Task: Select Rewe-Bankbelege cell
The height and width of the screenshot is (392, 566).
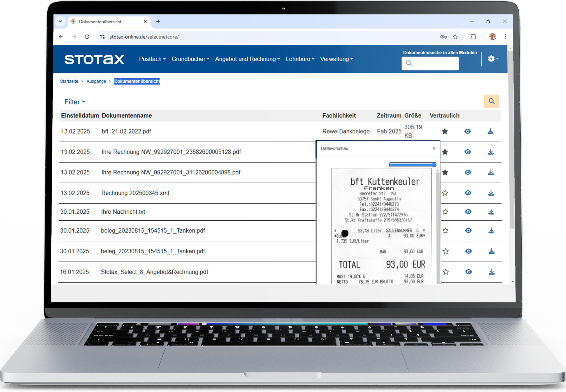Action: (346, 131)
